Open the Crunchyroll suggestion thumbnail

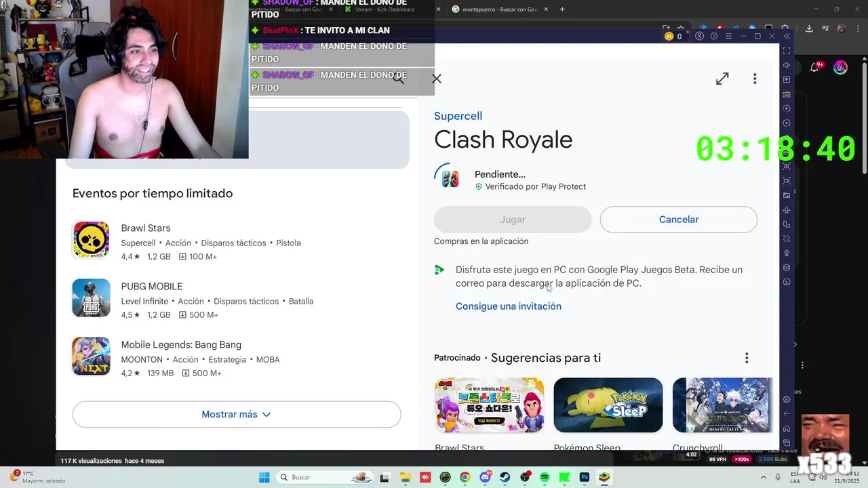tap(722, 405)
